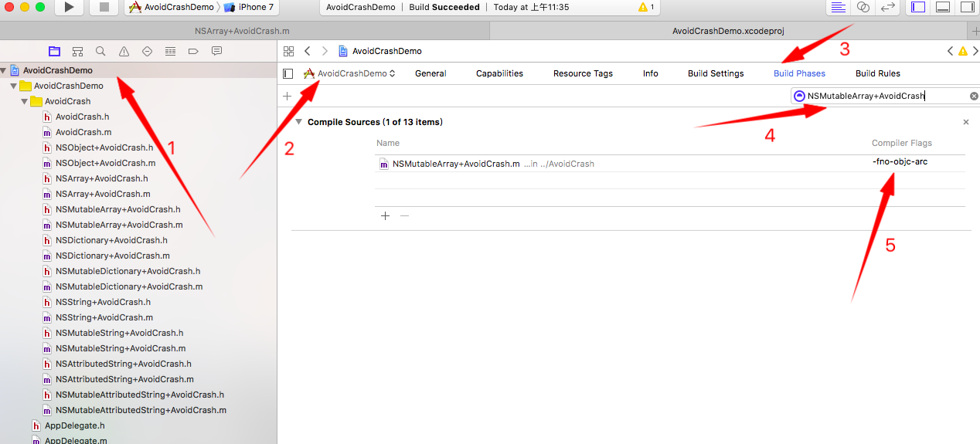This screenshot has width=980, height=444.
Task: Toggle the Debug area
Action: [943, 7]
